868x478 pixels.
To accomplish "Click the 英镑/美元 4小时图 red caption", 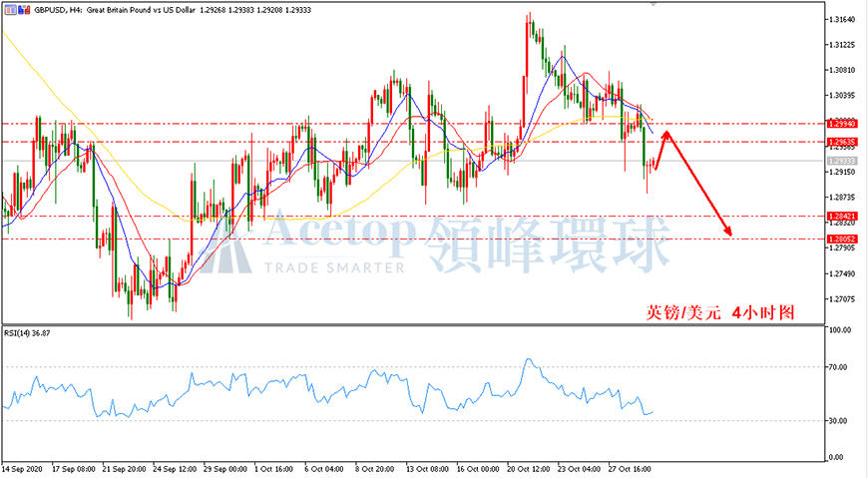I will coord(720,313).
